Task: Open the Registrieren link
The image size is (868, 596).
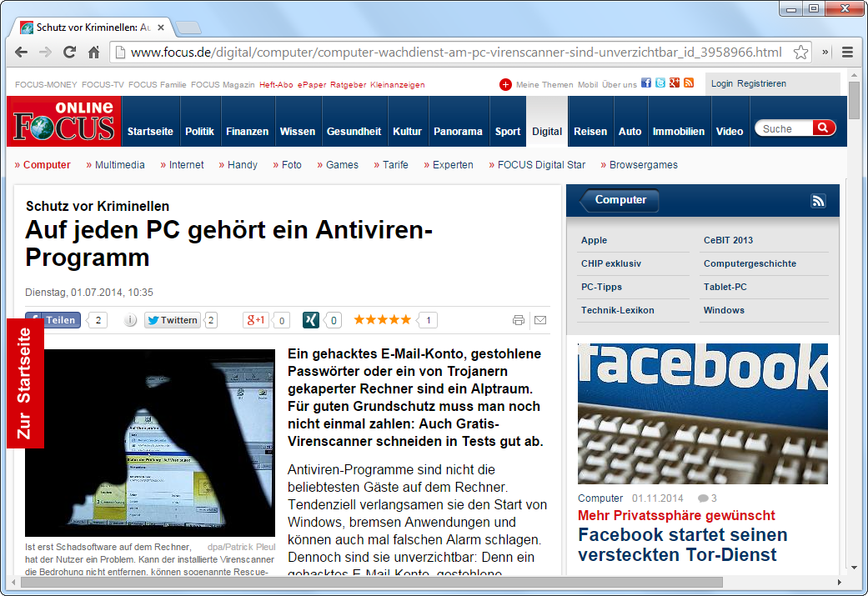Action: (761, 83)
